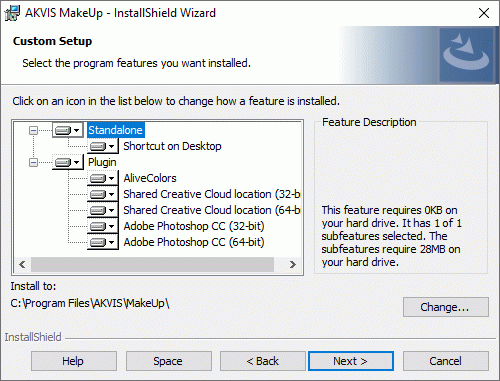Proceed with the Next button
The width and height of the screenshot is (500, 381).
[x=351, y=361]
